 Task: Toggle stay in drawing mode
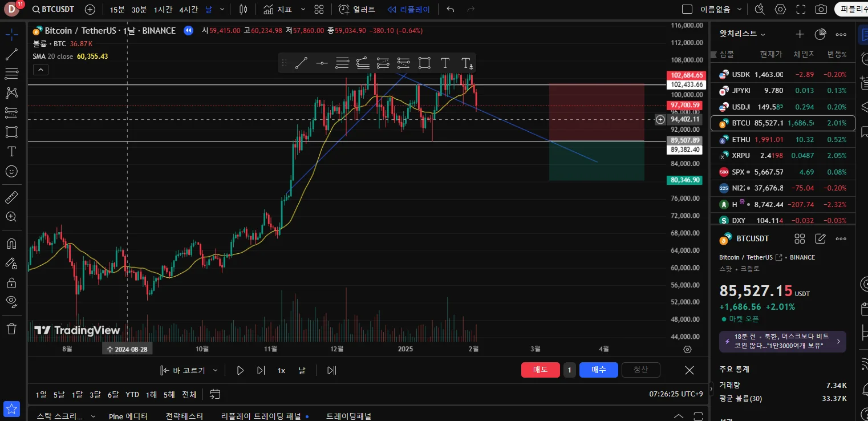click(x=11, y=263)
